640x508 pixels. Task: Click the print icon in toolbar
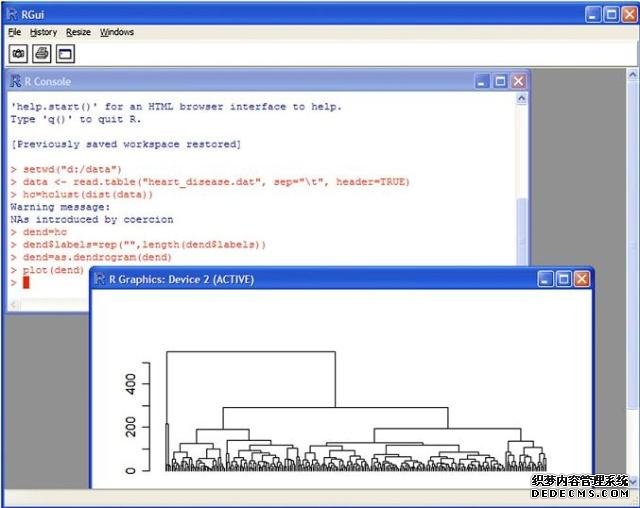[42, 54]
